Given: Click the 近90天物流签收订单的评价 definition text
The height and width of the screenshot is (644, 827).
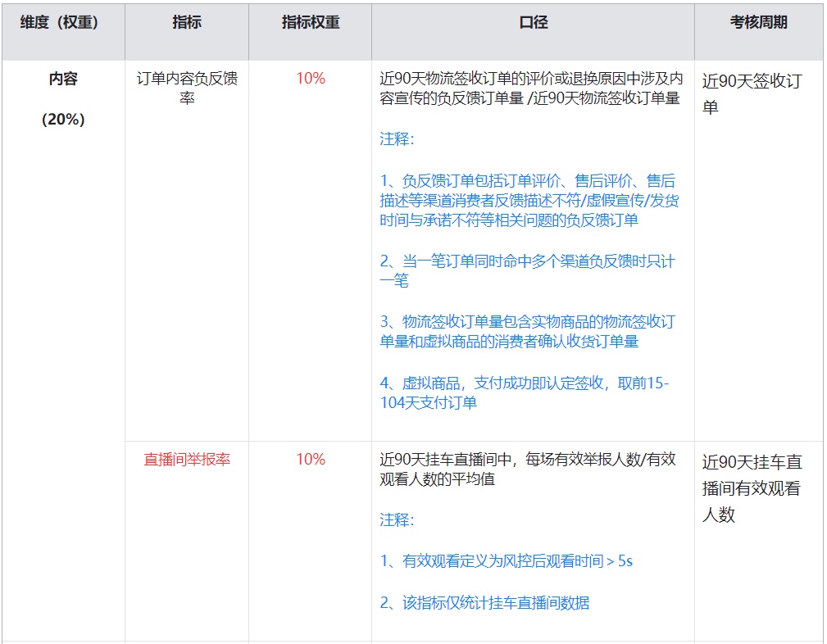Looking at the screenshot, I should (531, 89).
